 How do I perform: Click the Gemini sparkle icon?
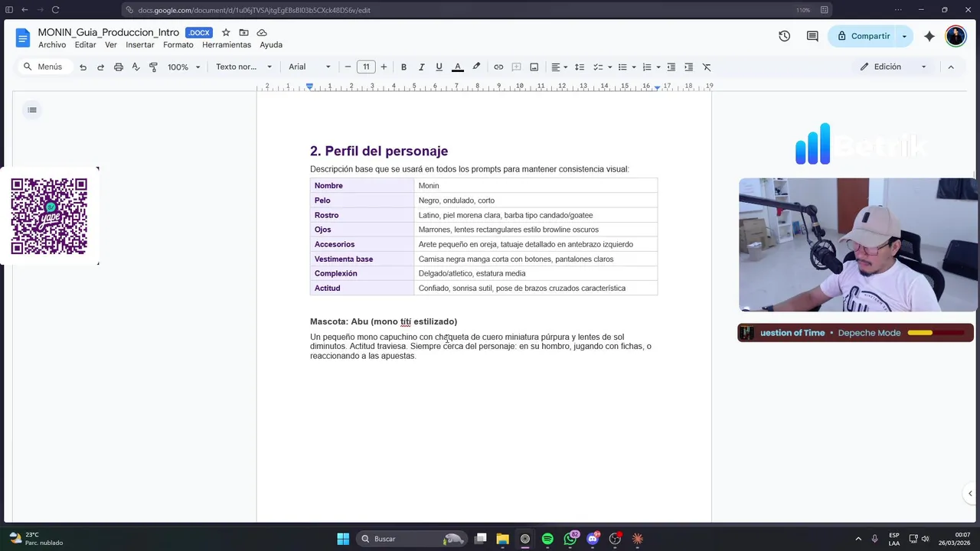tap(929, 36)
